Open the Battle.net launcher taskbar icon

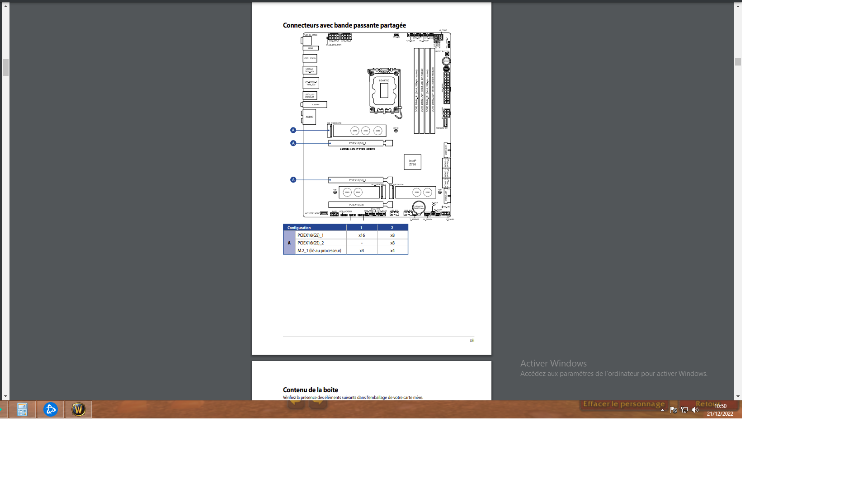pos(51,409)
